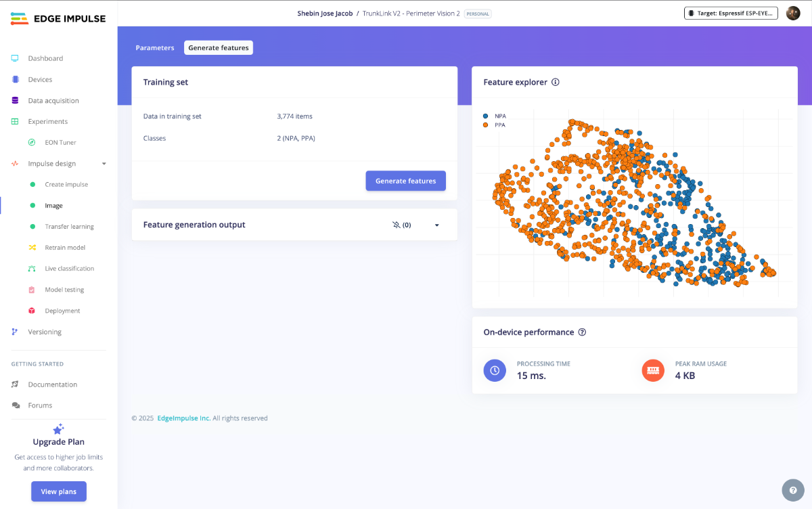Screen dimensions: 812x509
Task: Click the View plans button
Action: pyautogui.click(x=59, y=491)
